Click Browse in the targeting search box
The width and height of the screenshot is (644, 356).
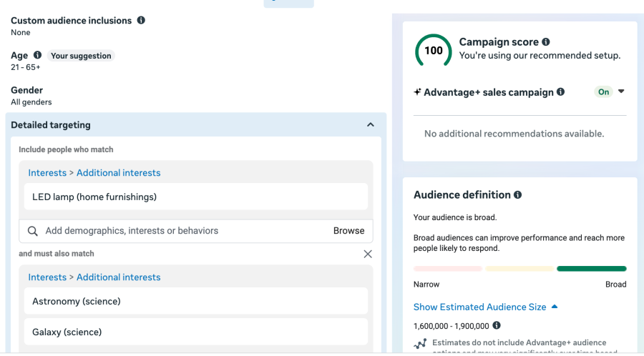coord(348,231)
